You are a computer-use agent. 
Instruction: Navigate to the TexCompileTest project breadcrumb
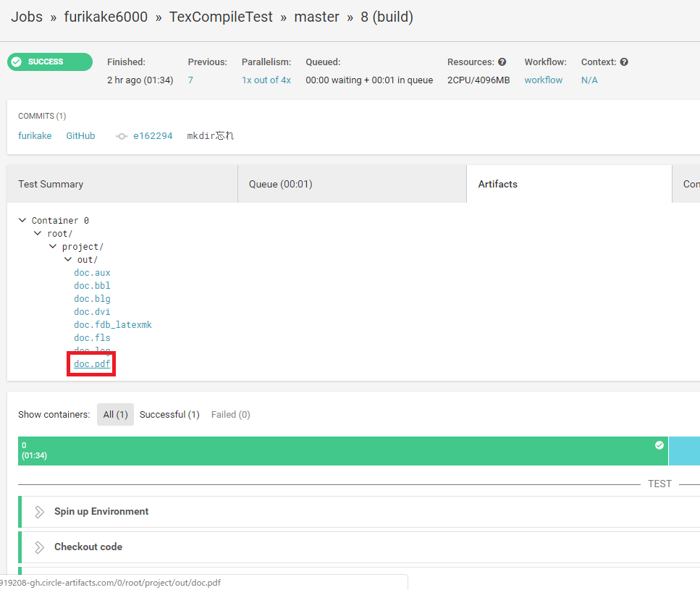tap(221, 17)
